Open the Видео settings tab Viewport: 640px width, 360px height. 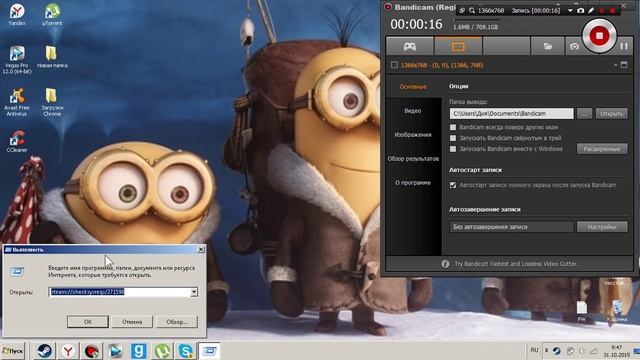point(413,111)
